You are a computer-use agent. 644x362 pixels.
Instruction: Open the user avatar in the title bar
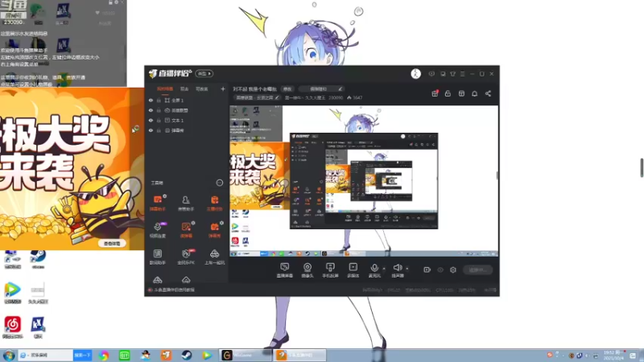tap(415, 74)
